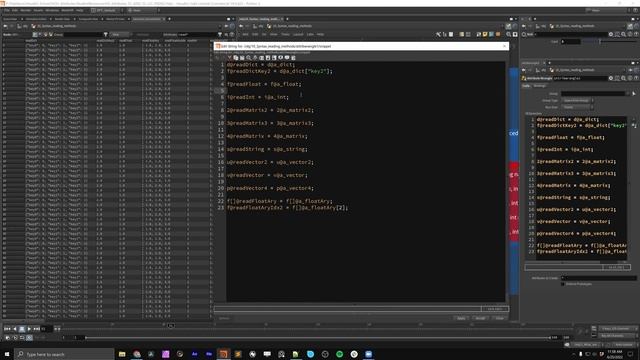Viewport: 640px width, 360px height.
Task: Click the Accept button in editor dialog
Action: pyautogui.click(x=480, y=318)
